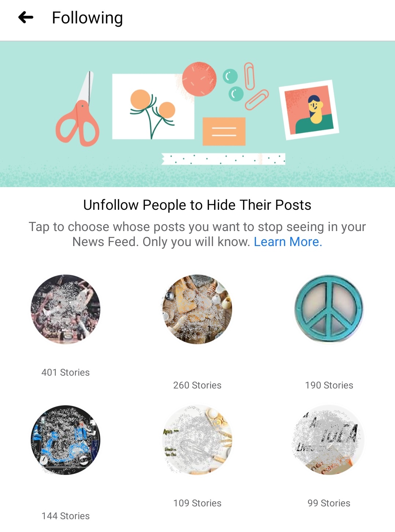Open the Learn More link
This screenshot has height=532, width=395.
coord(288,242)
